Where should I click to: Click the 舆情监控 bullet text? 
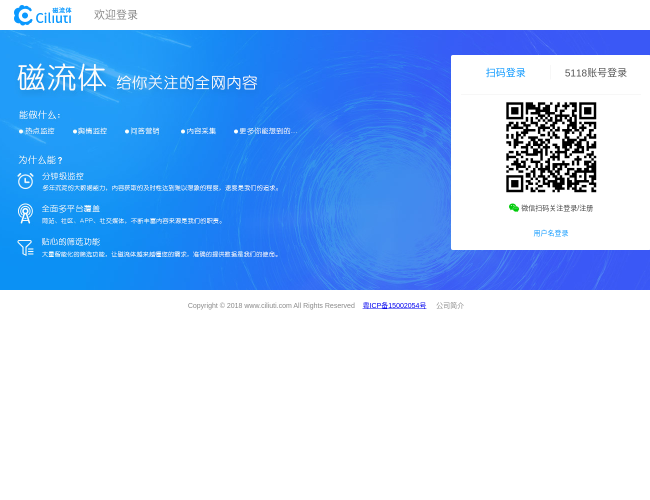point(92,131)
